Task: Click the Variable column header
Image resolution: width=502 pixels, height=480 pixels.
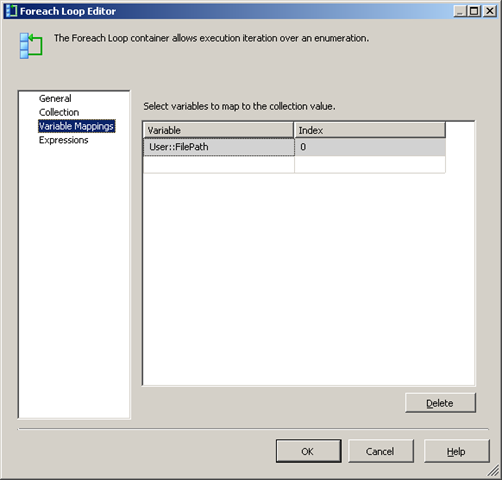Action: 218,130
